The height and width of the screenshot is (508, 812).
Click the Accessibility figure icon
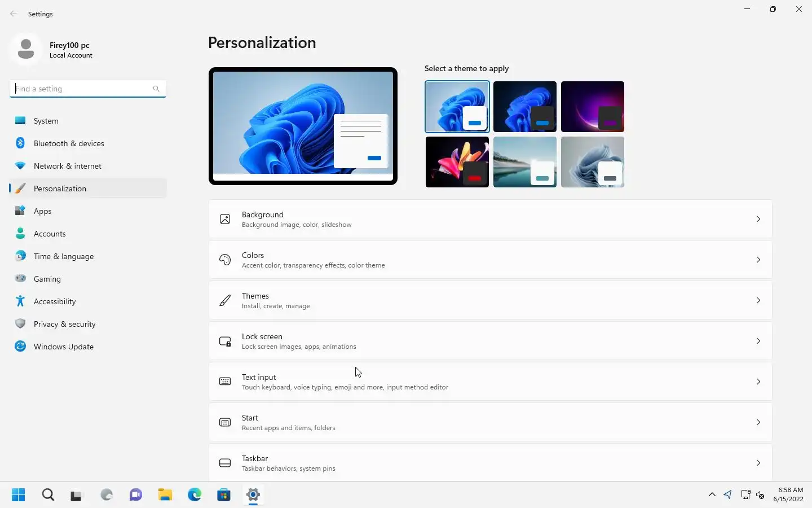click(20, 301)
